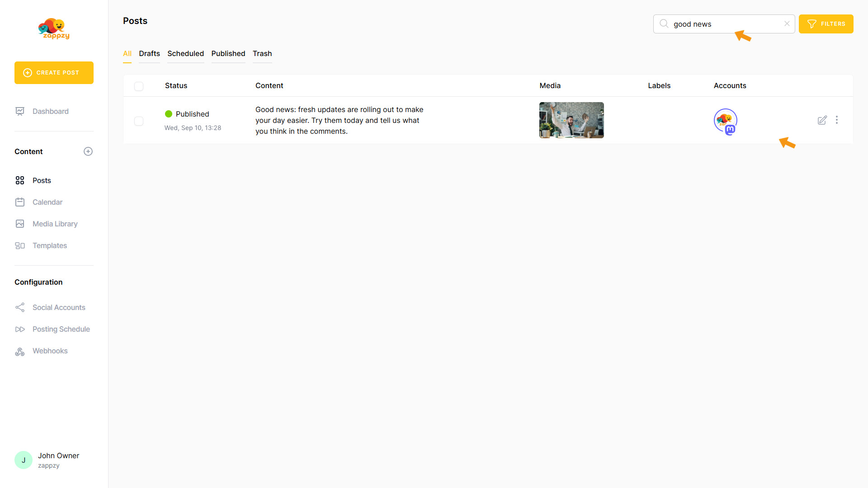Check the Good news post checkbox
868x488 pixels.
point(139,121)
